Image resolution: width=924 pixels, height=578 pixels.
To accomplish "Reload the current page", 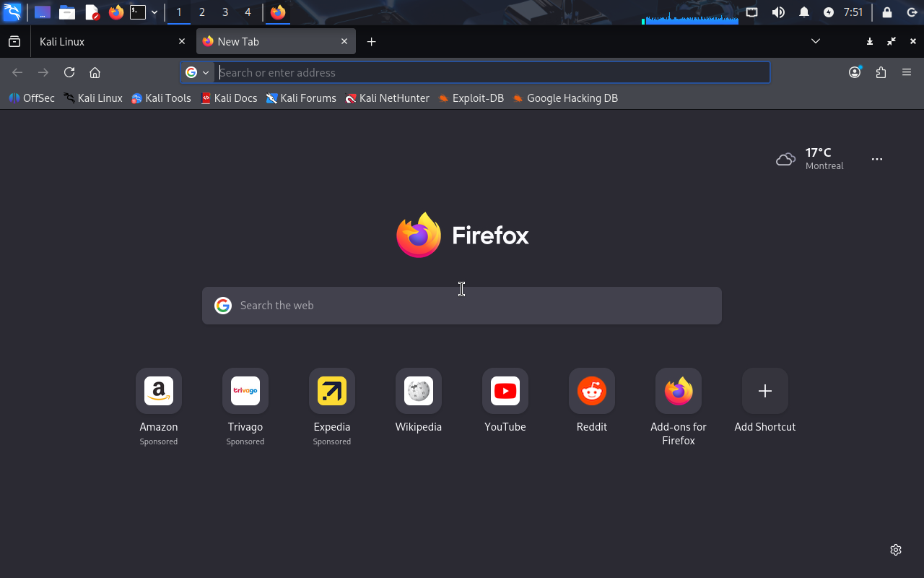I will pos(69,72).
